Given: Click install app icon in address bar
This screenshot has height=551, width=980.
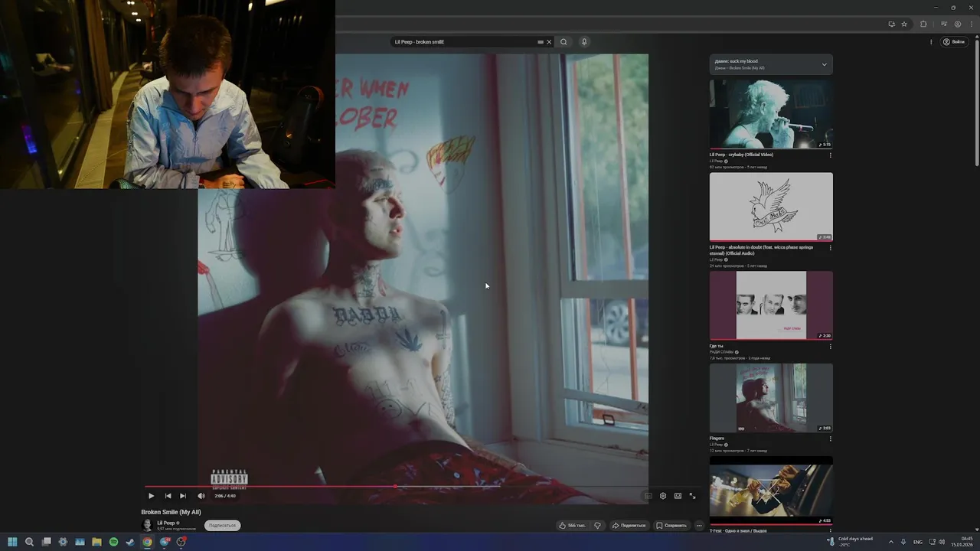Looking at the screenshot, I should coord(891,24).
